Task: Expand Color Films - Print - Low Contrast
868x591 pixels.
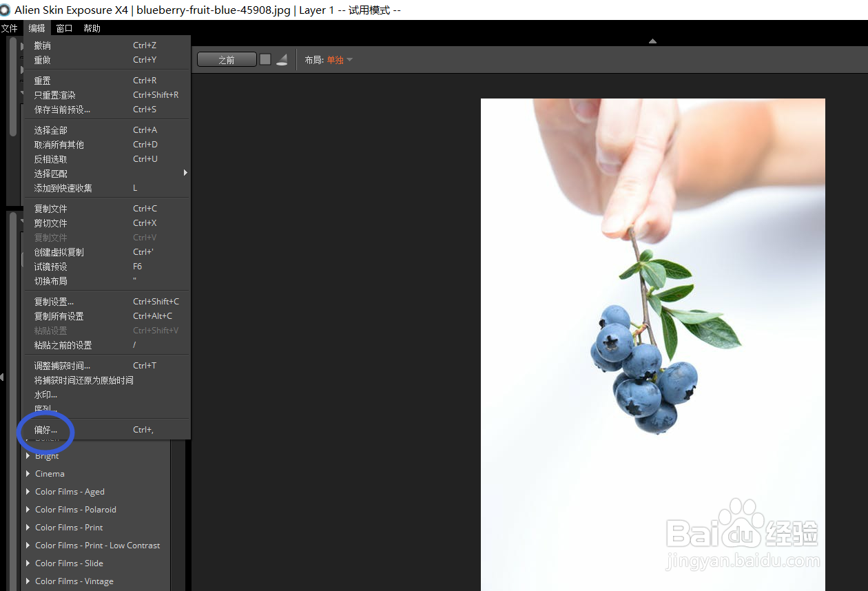Action: [28, 546]
